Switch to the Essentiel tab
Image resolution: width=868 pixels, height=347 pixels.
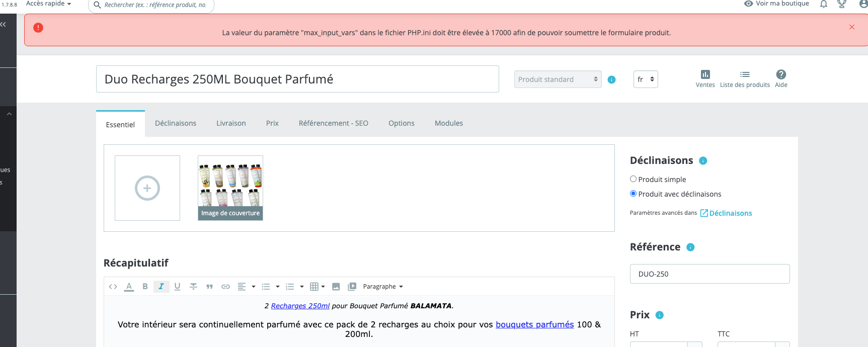coord(120,124)
